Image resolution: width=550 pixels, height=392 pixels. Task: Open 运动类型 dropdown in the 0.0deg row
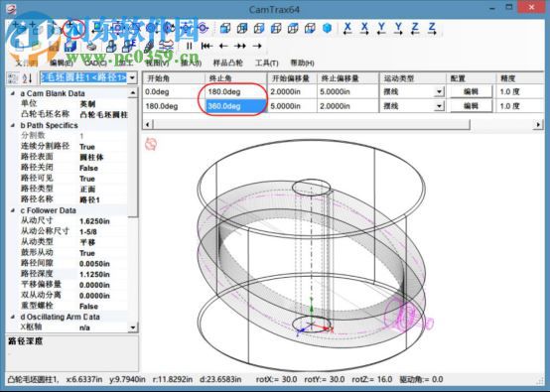click(439, 92)
